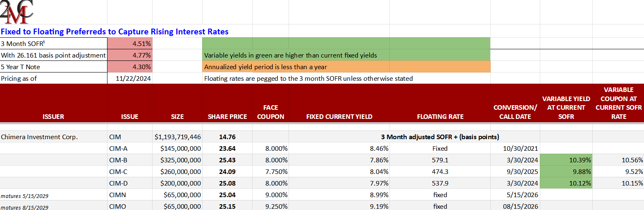Click 'Floating rates are pegged' note cell

(x=308, y=78)
